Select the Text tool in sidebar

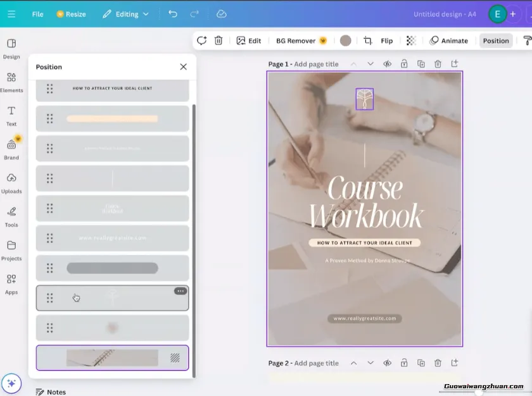pos(11,115)
